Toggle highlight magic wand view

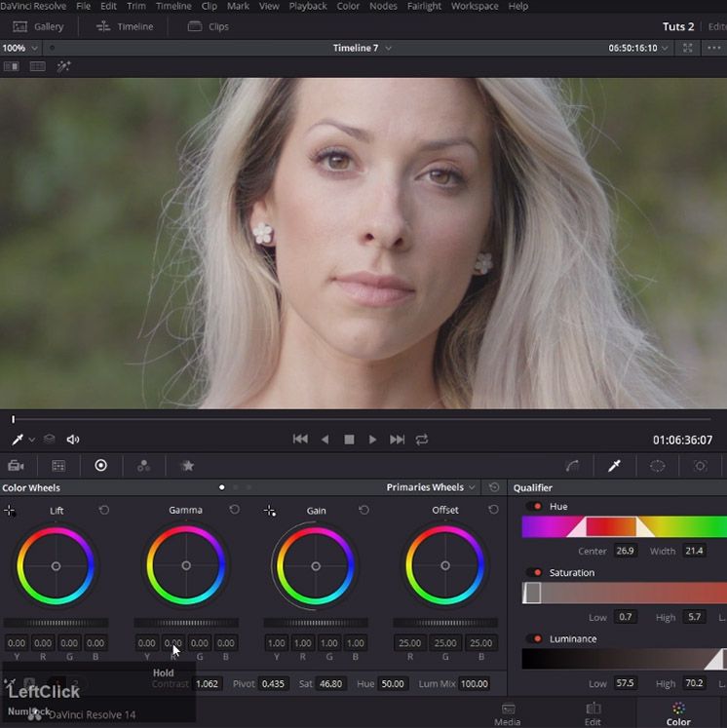[x=63, y=66]
